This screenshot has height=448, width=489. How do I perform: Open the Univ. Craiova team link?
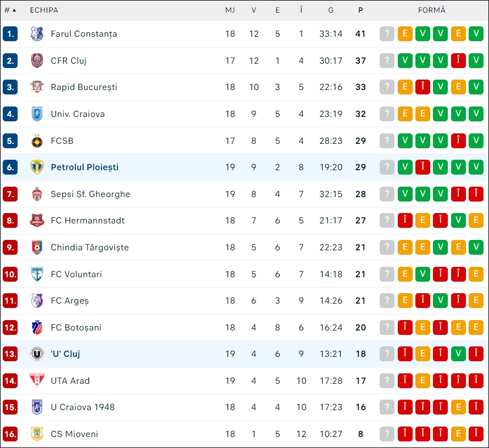point(77,114)
